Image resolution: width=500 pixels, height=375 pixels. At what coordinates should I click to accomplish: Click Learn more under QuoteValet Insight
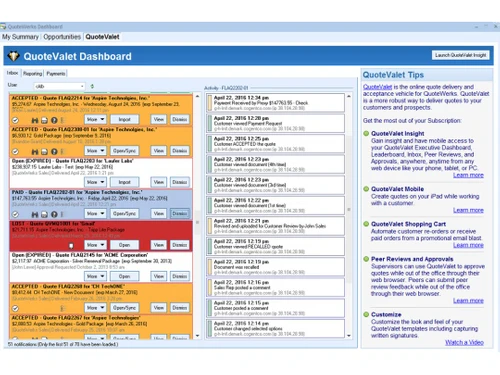tap(468, 175)
